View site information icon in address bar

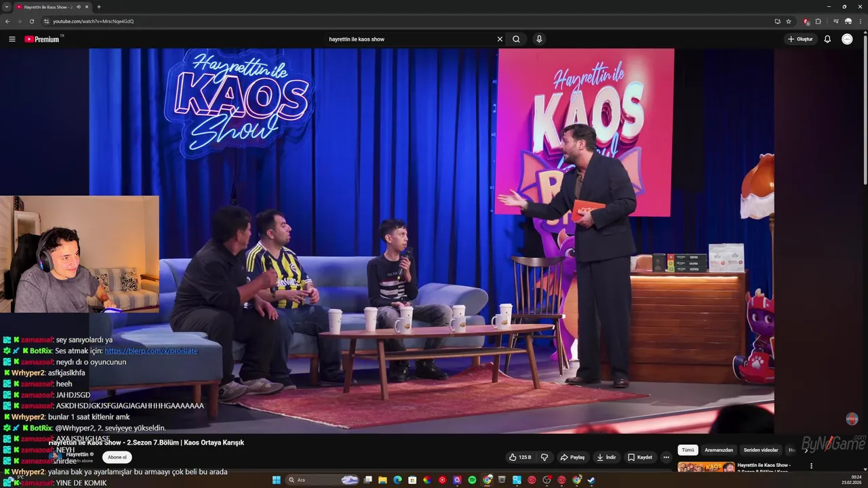(x=46, y=21)
